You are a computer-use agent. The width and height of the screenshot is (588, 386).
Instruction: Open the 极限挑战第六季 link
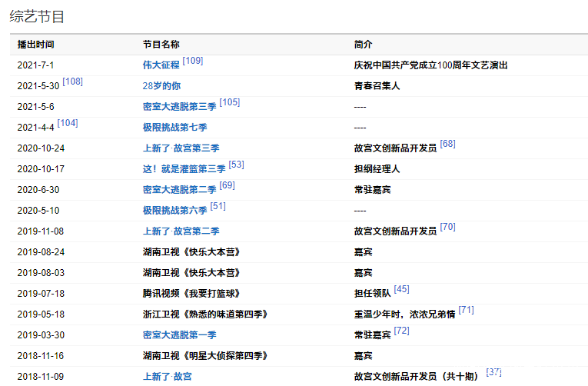174,211
